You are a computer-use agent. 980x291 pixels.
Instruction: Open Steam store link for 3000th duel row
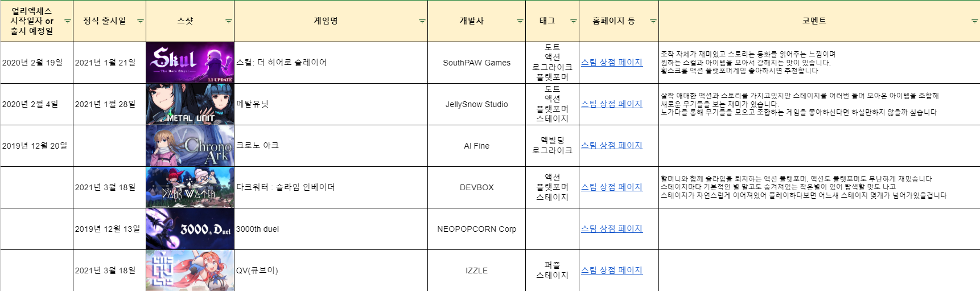(612, 229)
